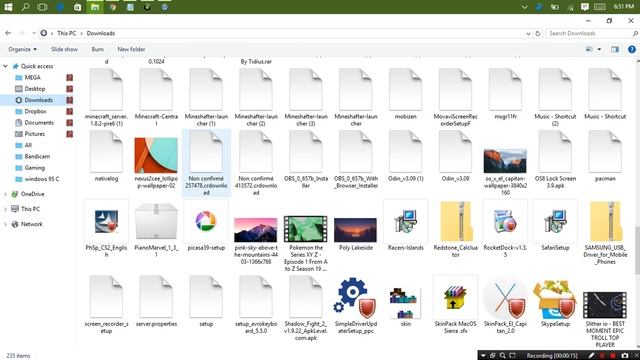Open Pictures in Quick access
Screen dimensions: 640x360
click(35, 134)
